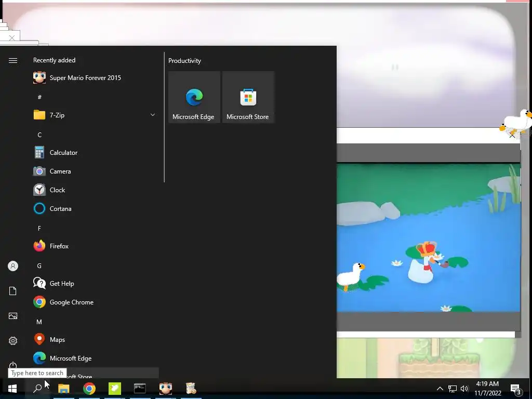Image resolution: width=532 pixels, height=399 pixels.
Task: Launch Calculator from the app list
Action: [x=96, y=153]
